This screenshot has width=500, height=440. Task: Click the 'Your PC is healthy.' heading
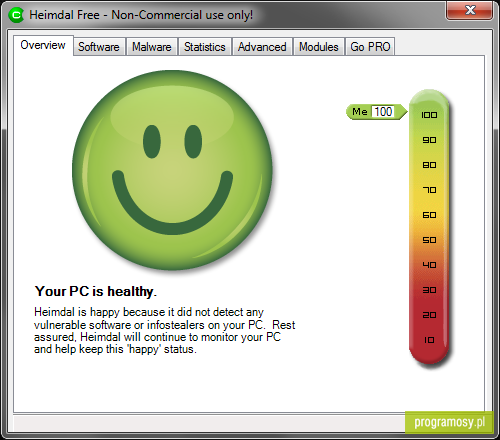(x=96, y=291)
